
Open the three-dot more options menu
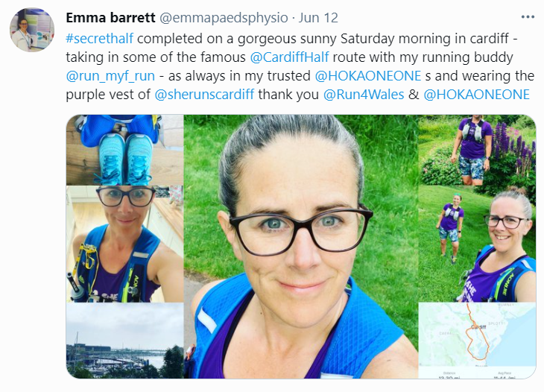528,17
